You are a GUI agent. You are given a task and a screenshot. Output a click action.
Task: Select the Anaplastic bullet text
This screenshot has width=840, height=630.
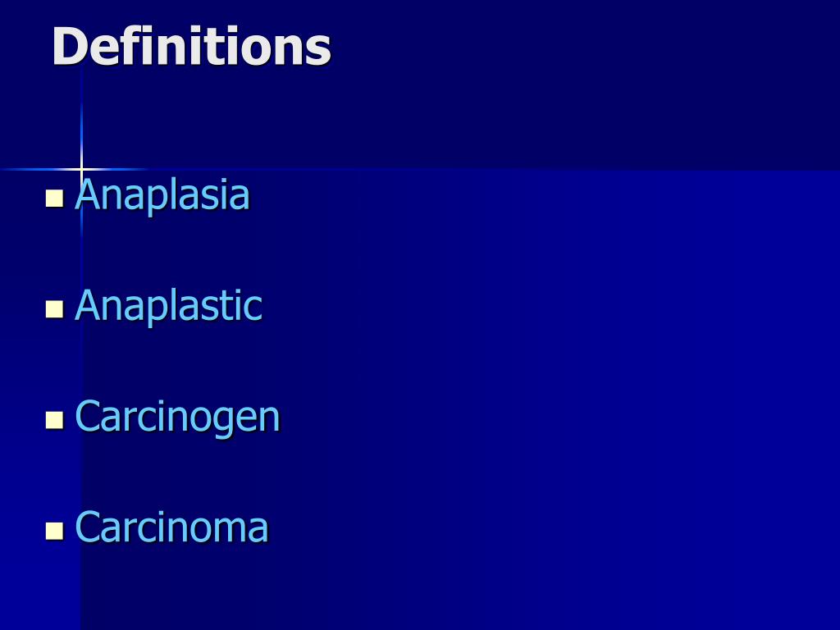[x=169, y=305]
